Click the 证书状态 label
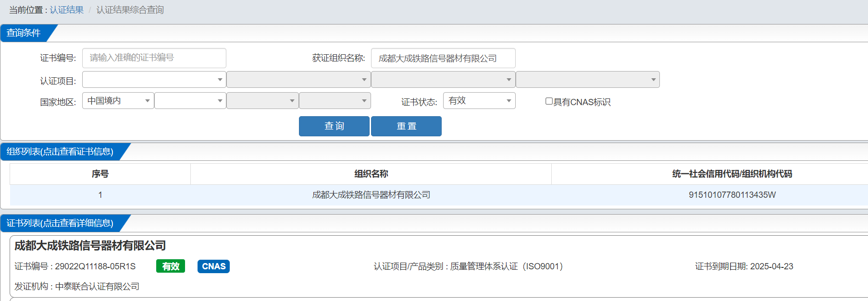 (x=419, y=102)
